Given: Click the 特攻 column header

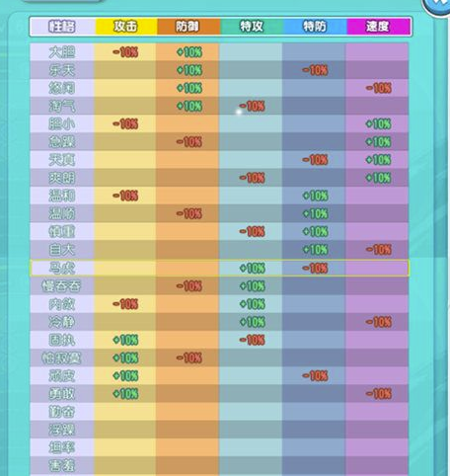Looking at the screenshot, I should 252,27.
